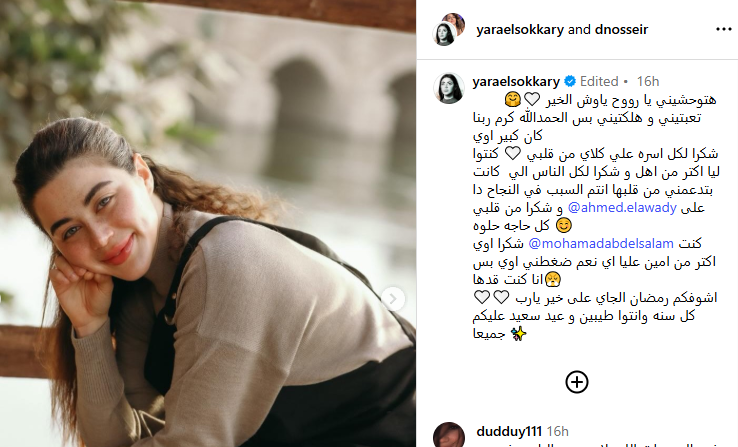Load more comments with plus circle icon
Screen dimensions: 738x447
577,382
